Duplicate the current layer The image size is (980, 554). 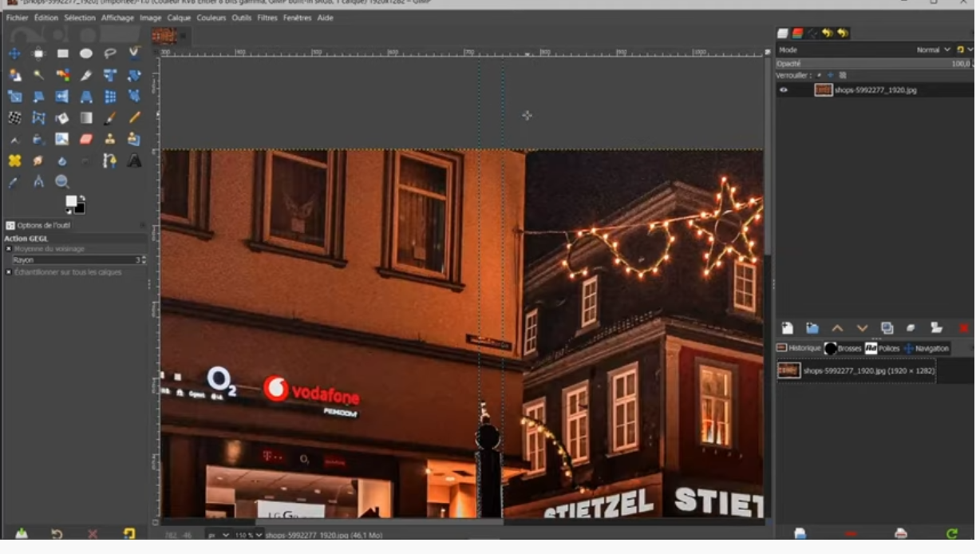[887, 328]
